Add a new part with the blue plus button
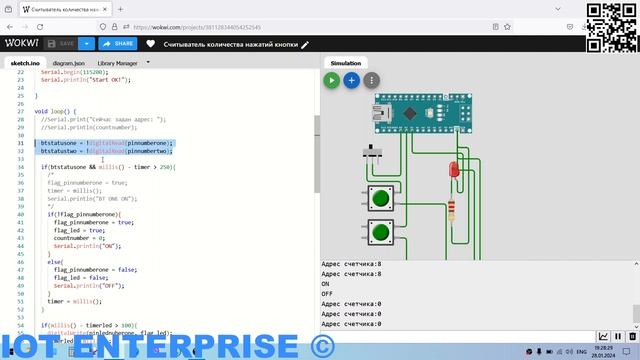This screenshot has width=640, height=360. click(x=351, y=81)
